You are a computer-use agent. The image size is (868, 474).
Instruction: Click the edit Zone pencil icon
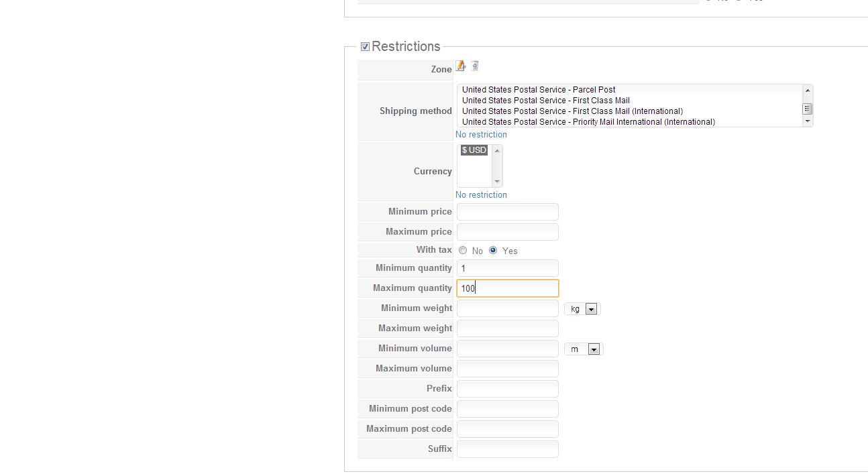pyautogui.click(x=461, y=66)
